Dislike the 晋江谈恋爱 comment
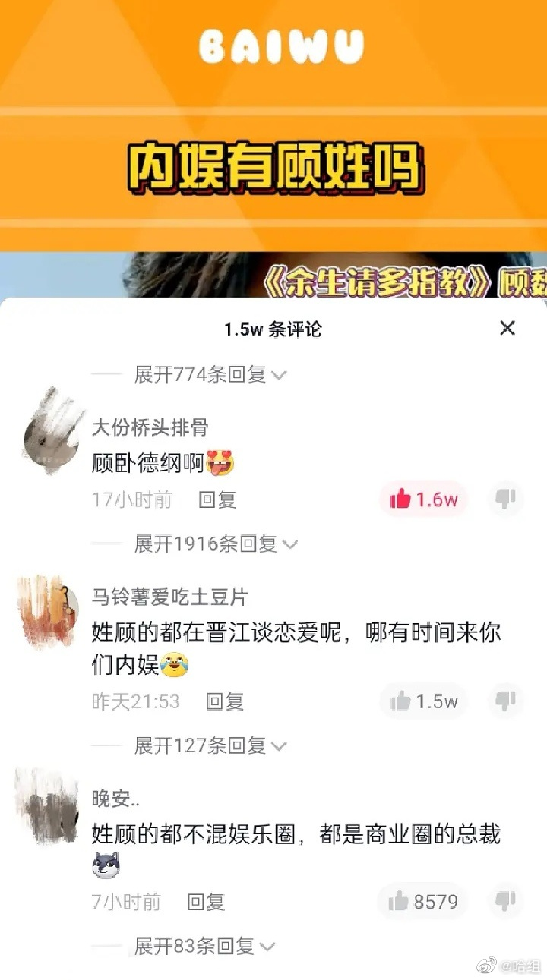This screenshot has width=547, height=980. [505, 701]
